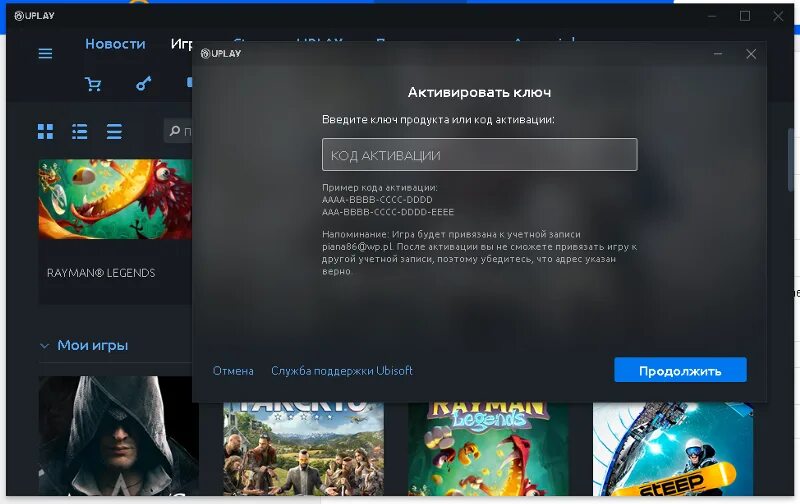Collapse the Мои игры section
Screen dimensions: 800x504
pyautogui.click(x=44, y=346)
